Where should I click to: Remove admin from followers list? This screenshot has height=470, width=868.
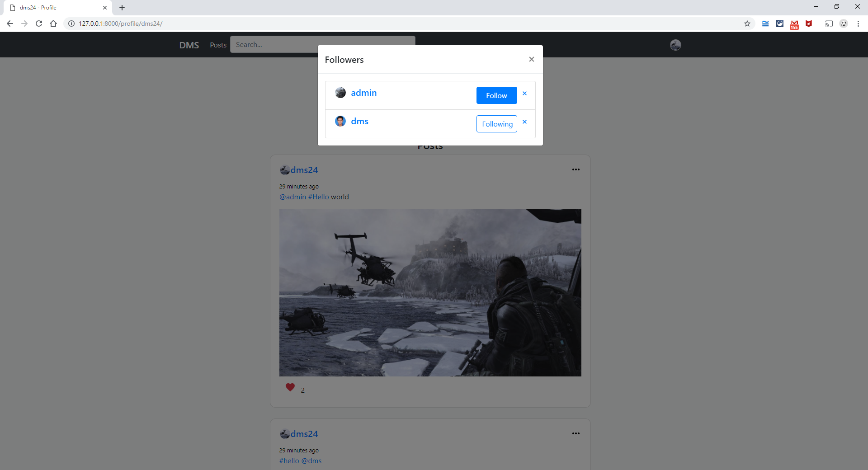(x=524, y=94)
